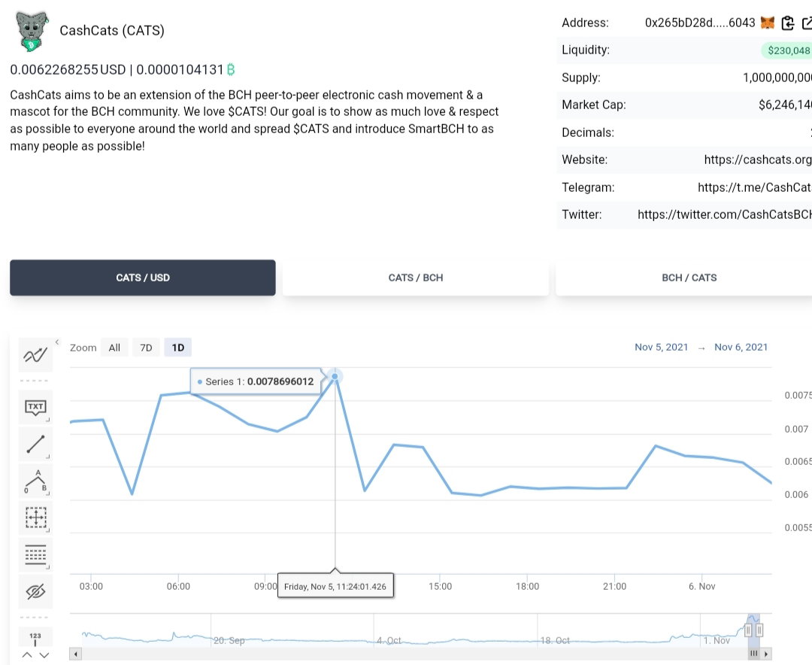Click the Series 1 tooltip value

280,381
